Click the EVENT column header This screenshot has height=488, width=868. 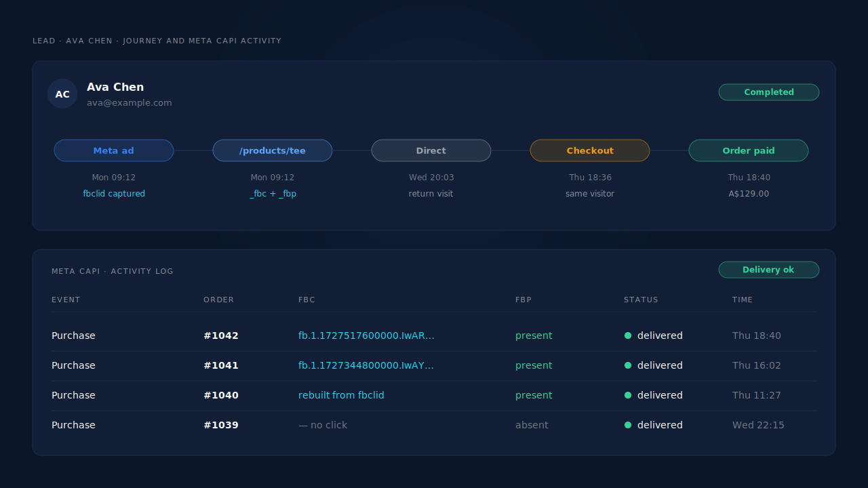click(66, 300)
